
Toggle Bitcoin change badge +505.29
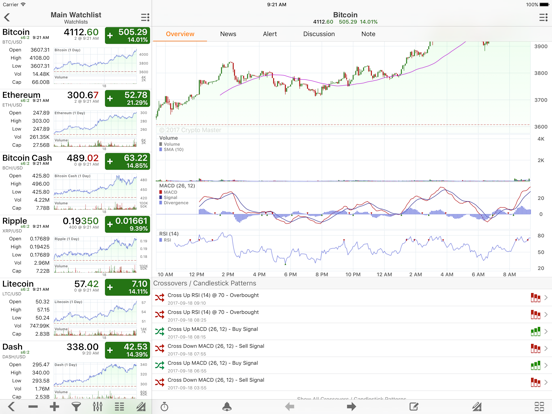(127, 36)
